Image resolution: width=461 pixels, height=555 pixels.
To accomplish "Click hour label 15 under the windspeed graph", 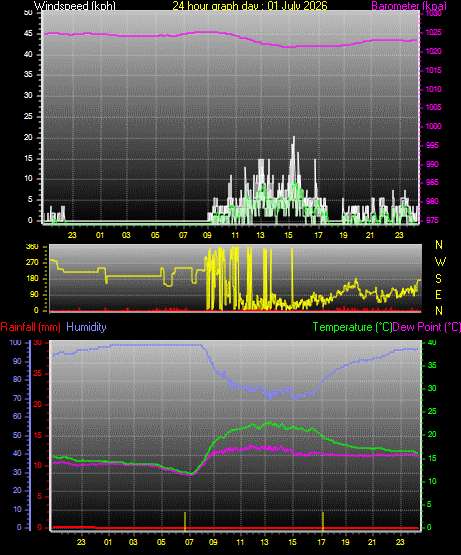I will click(x=289, y=235).
